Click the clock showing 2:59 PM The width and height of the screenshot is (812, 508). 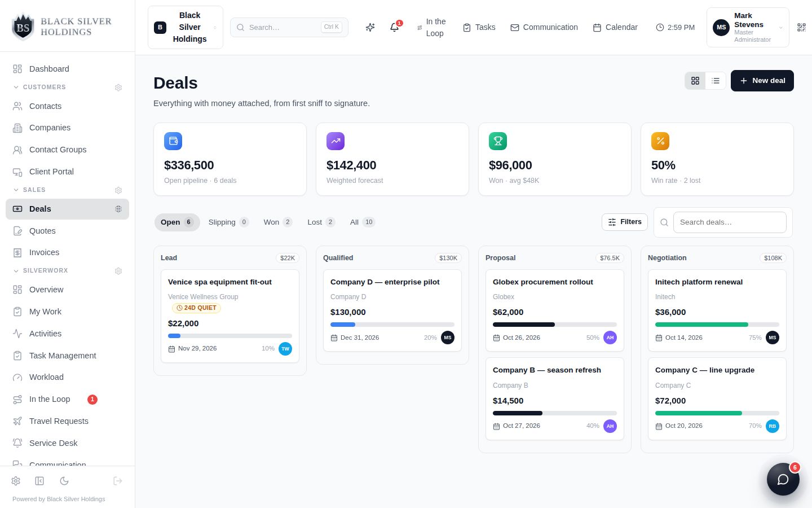[x=676, y=27]
